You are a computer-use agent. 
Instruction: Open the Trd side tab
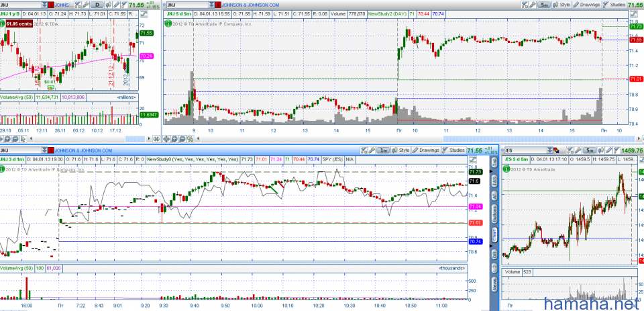pyautogui.click(x=494, y=163)
